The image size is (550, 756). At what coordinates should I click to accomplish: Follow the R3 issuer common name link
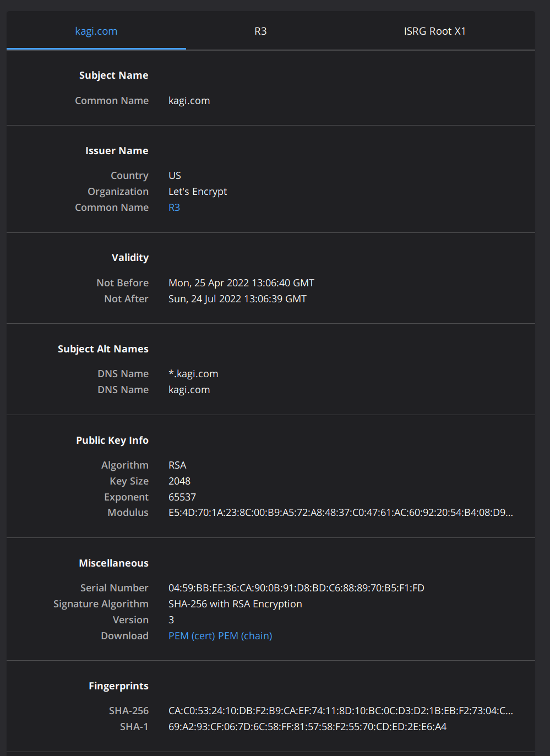point(174,208)
